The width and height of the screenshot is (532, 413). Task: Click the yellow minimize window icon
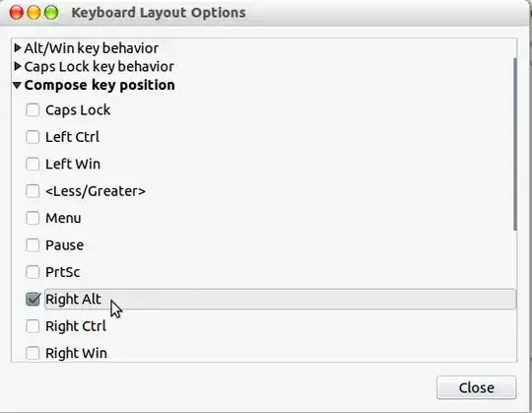(33, 13)
